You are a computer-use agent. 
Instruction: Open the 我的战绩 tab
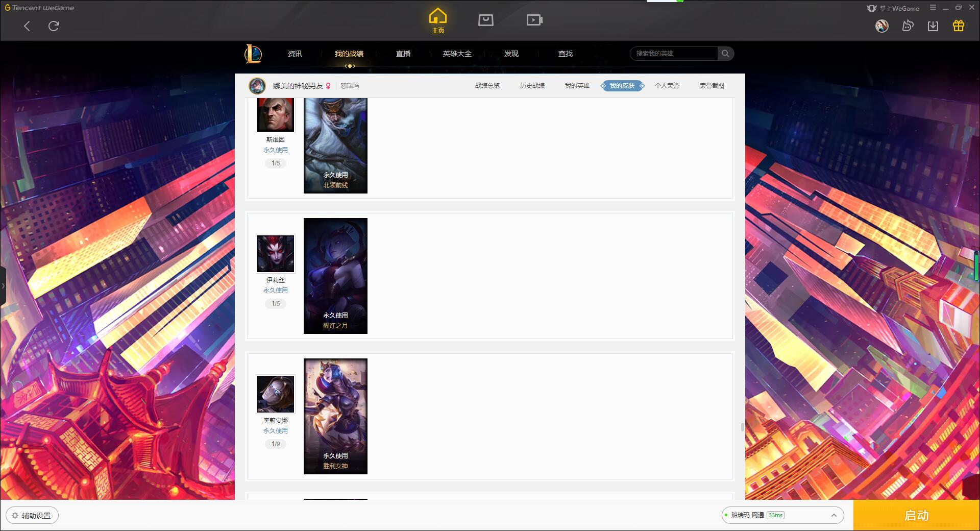[x=349, y=54]
